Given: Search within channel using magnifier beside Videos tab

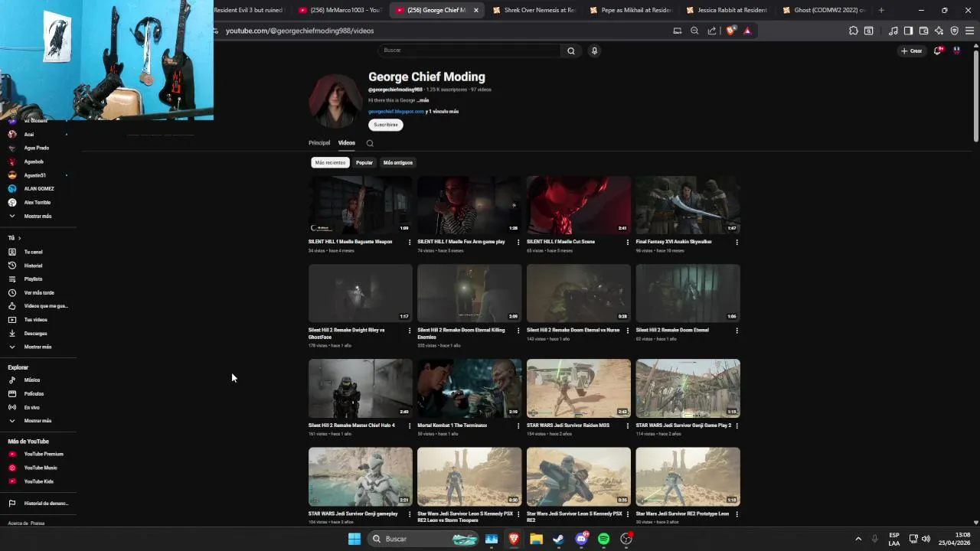Looking at the screenshot, I should [x=370, y=143].
